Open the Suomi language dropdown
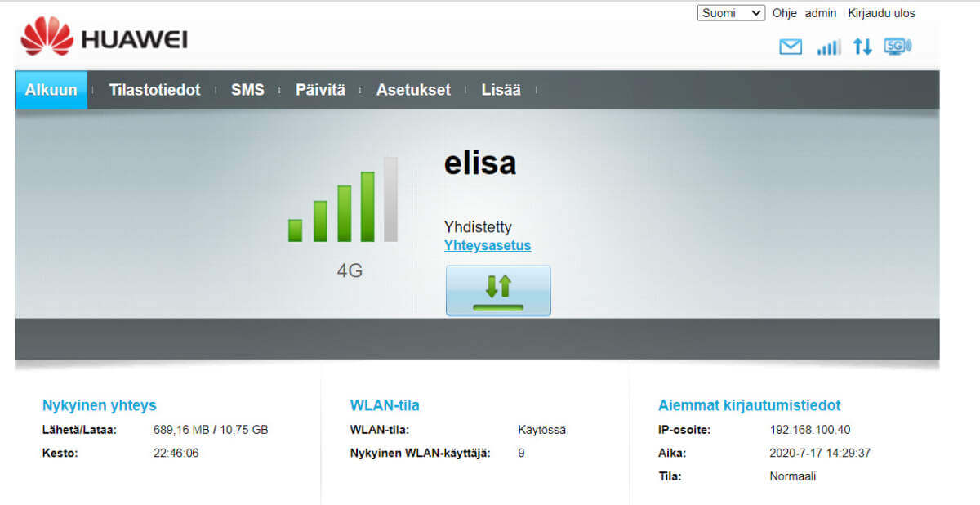980x505 pixels. point(731,13)
